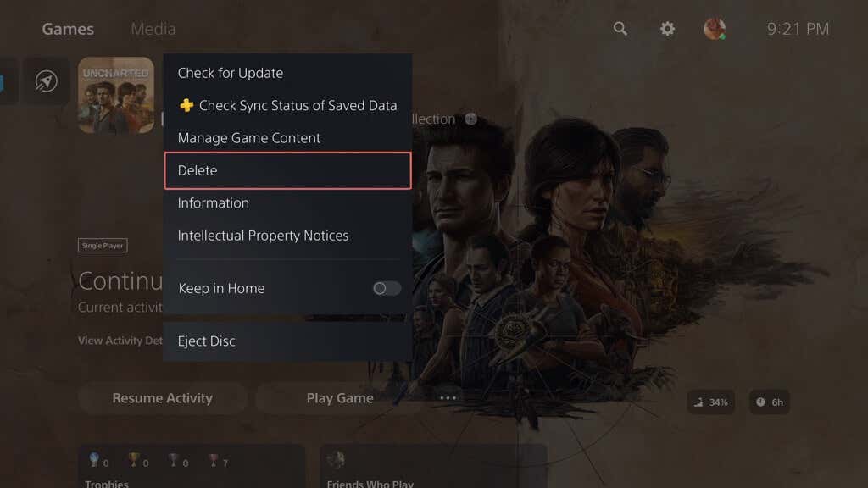The image size is (868, 488).
Task: Select the Uncharted game thumbnail
Action: tap(115, 95)
